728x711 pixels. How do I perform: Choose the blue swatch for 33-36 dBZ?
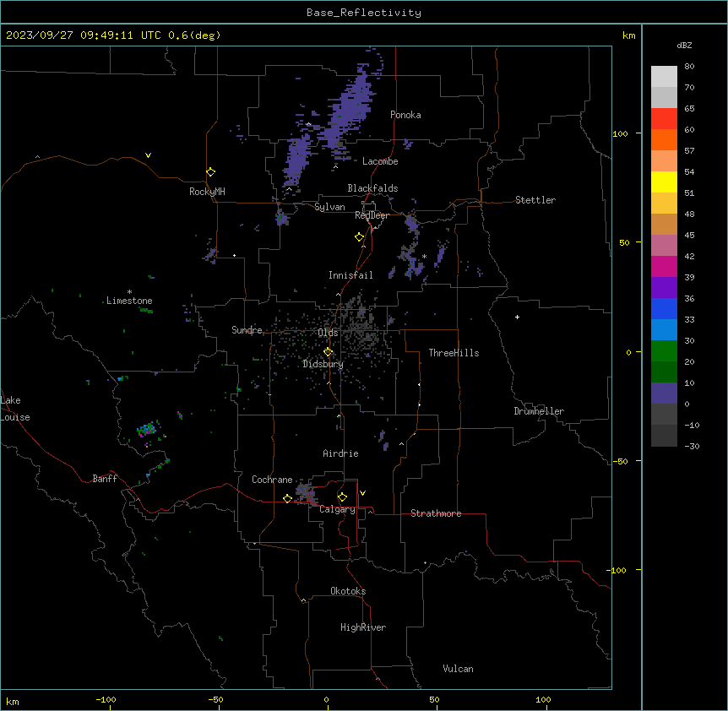pos(664,308)
